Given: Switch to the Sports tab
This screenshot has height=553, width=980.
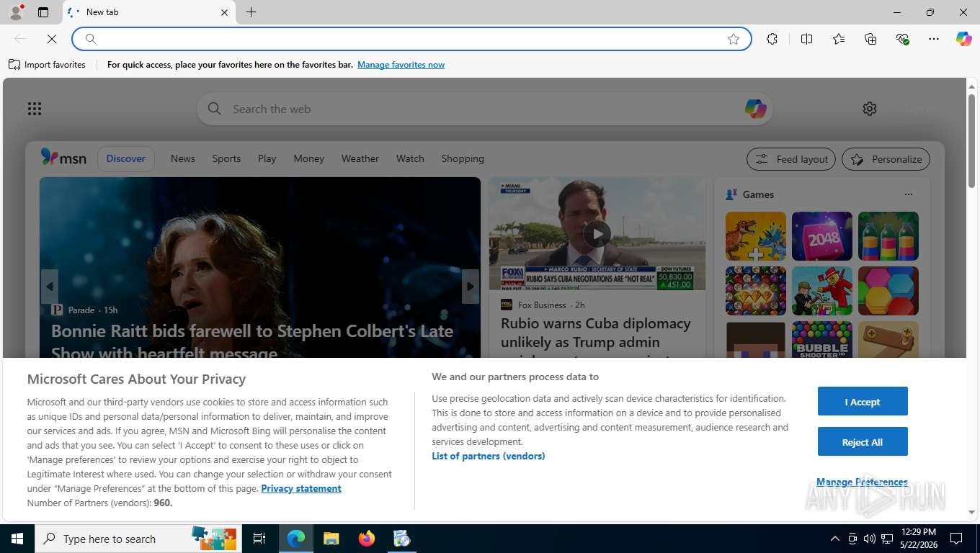Looking at the screenshot, I should (226, 158).
